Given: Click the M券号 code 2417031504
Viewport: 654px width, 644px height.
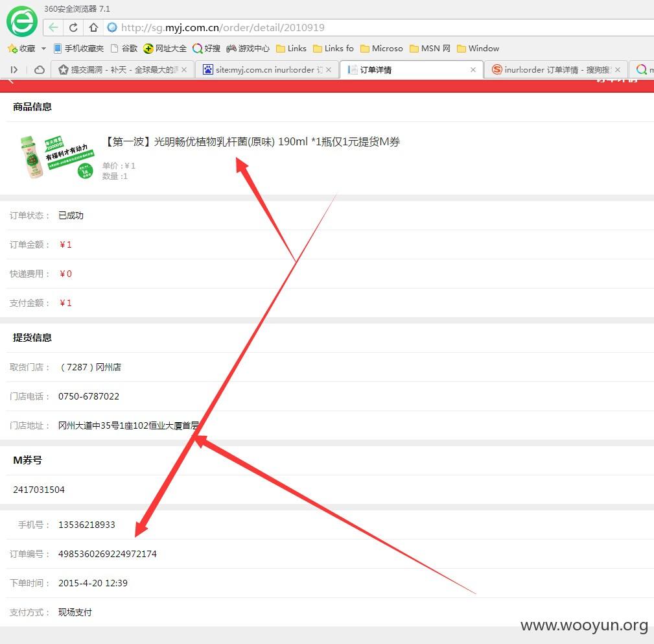Looking at the screenshot, I should tap(39, 490).
